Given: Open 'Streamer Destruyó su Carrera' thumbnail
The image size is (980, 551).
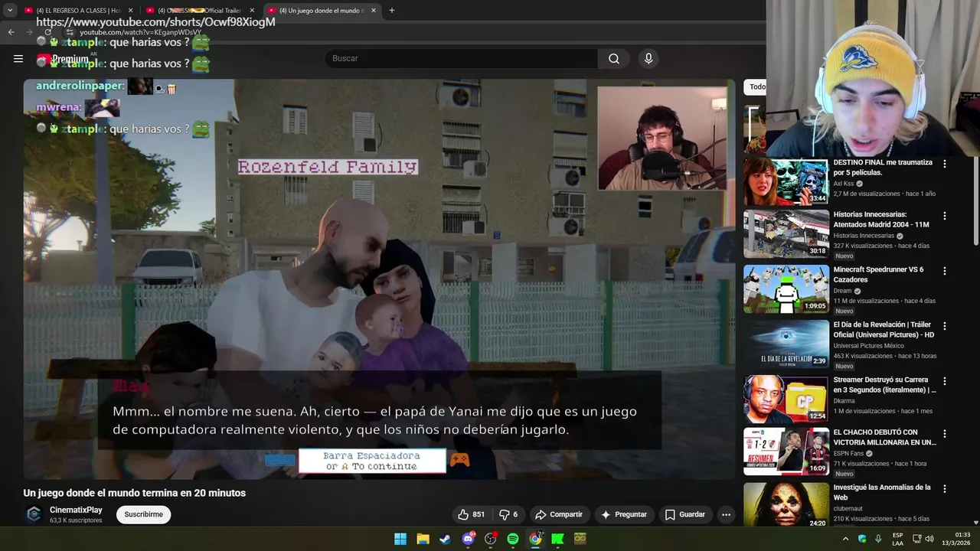Looking at the screenshot, I should (786, 399).
